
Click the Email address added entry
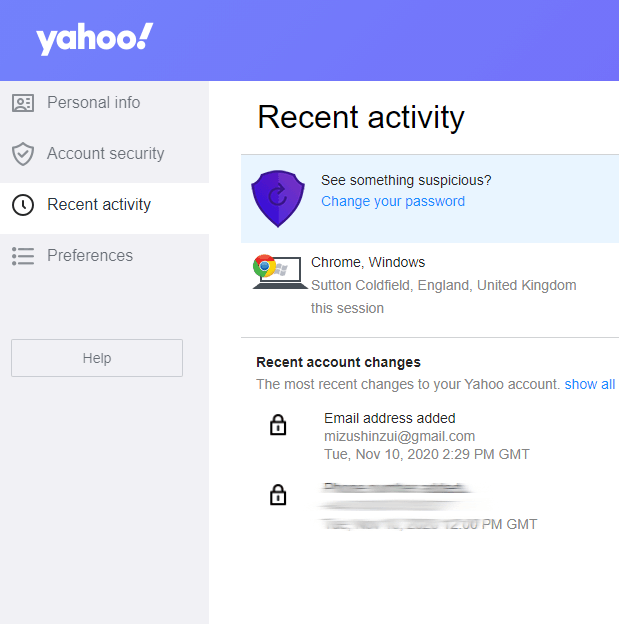(x=390, y=418)
